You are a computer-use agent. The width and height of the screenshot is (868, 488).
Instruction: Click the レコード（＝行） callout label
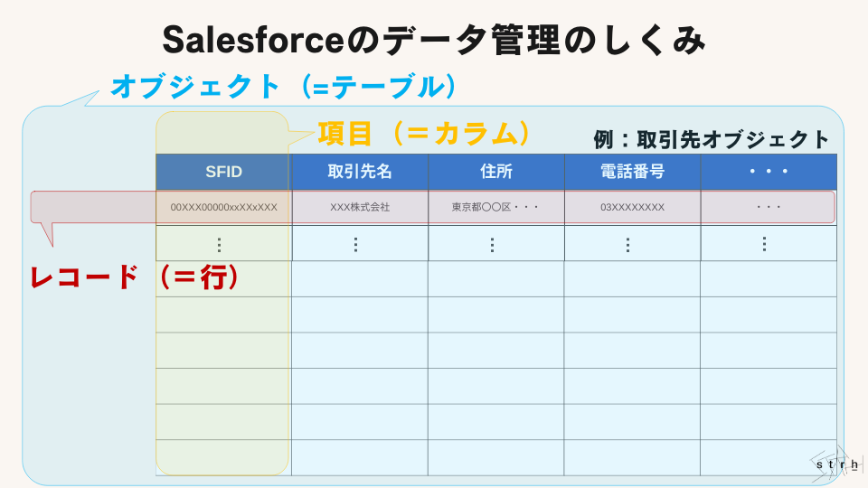point(136,277)
